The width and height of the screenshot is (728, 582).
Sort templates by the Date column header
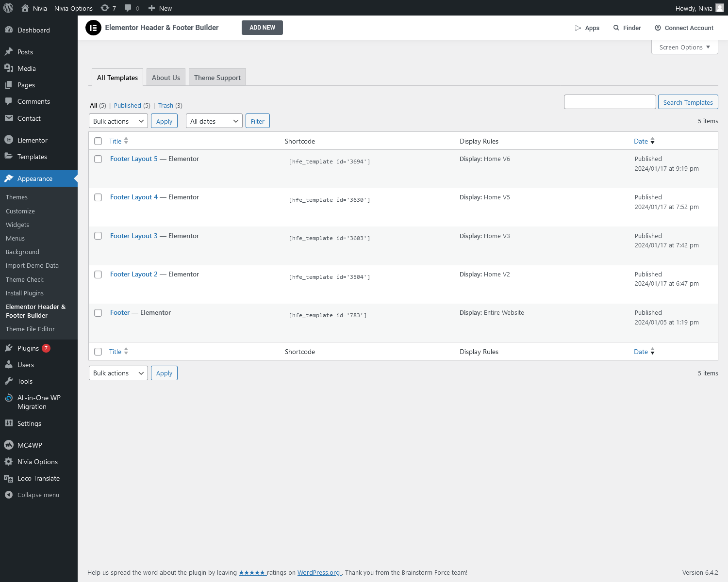click(641, 141)
